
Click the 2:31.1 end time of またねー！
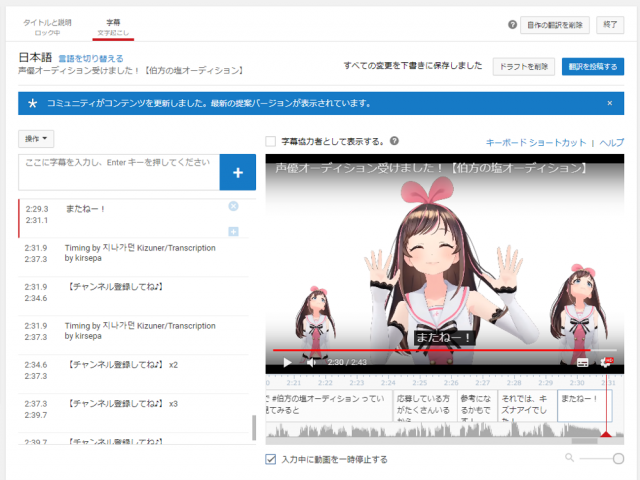[37, 220]
